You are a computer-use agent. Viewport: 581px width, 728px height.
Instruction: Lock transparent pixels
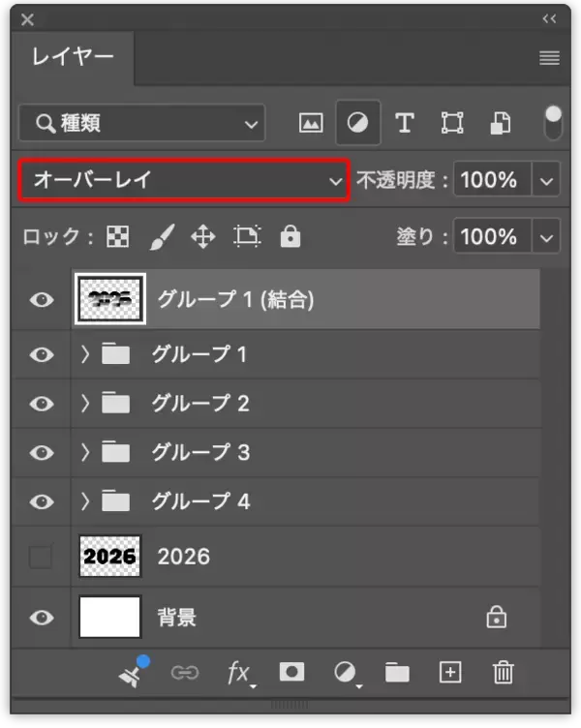click(x=118, y=237)
